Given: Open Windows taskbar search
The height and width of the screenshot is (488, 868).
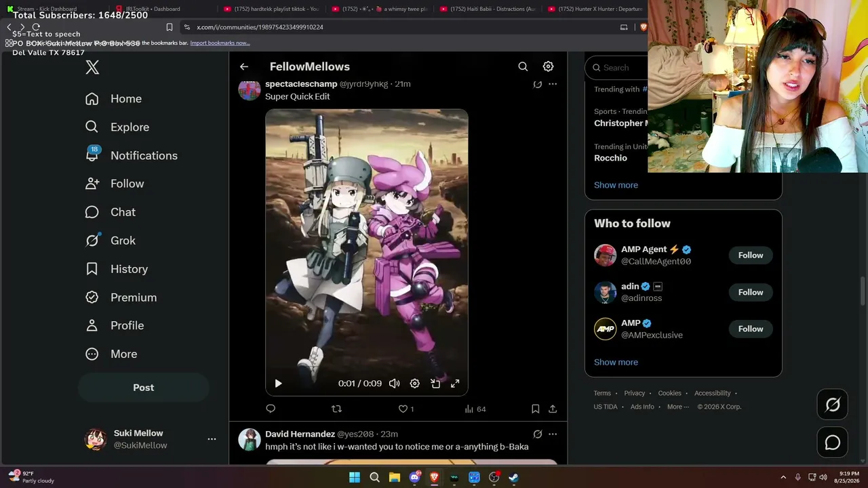Looking at the screenshot, I should (374, 477).
